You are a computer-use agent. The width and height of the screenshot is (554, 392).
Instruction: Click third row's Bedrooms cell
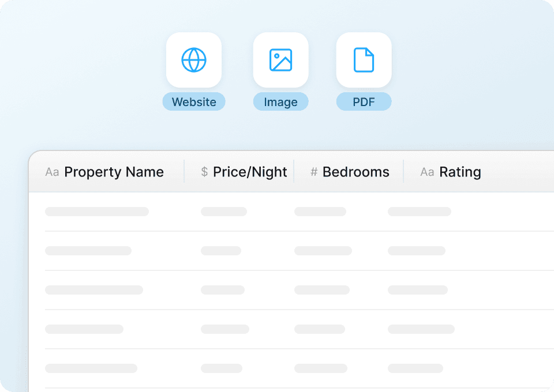(322, 290)
